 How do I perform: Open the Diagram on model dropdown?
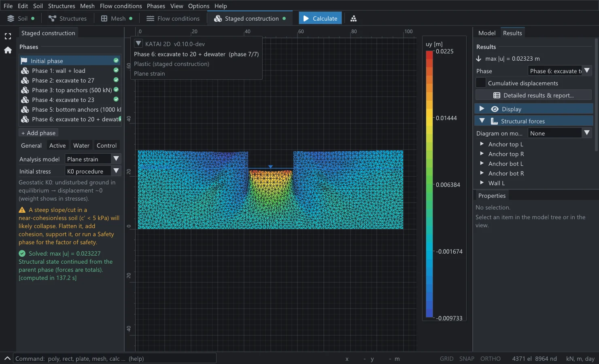[x=560, y=133]
